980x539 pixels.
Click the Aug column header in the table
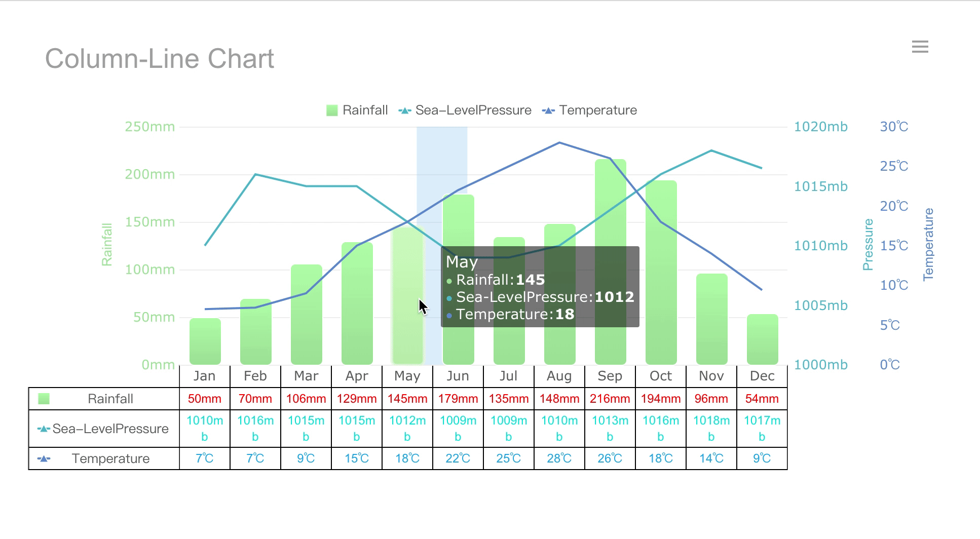click(x=559, y=376)
